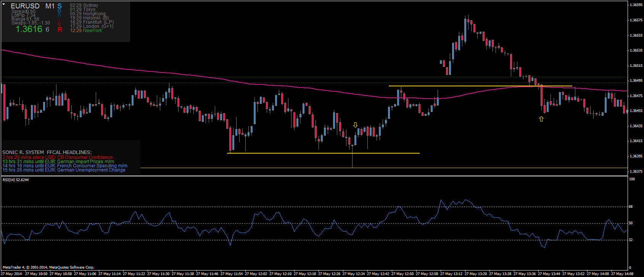Open the chart menu triangle beside EURUSD
Image resolution: width=644 pixels, height=277 pixels.
(x=3, y=3)
